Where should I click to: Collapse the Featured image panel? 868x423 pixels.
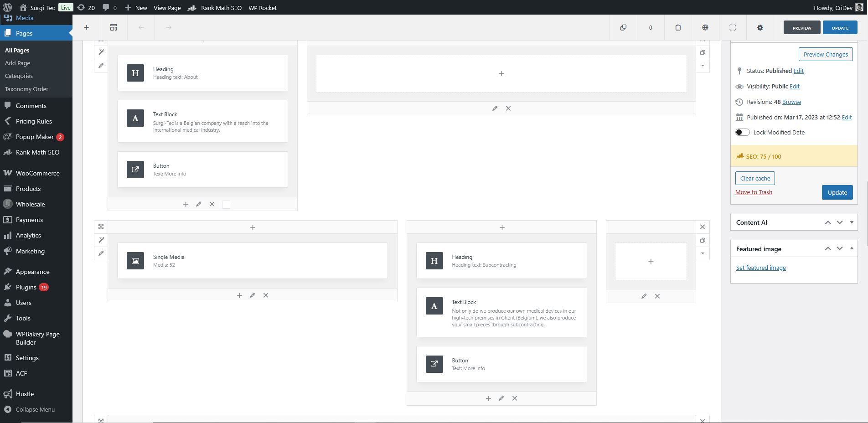point(852,248)
